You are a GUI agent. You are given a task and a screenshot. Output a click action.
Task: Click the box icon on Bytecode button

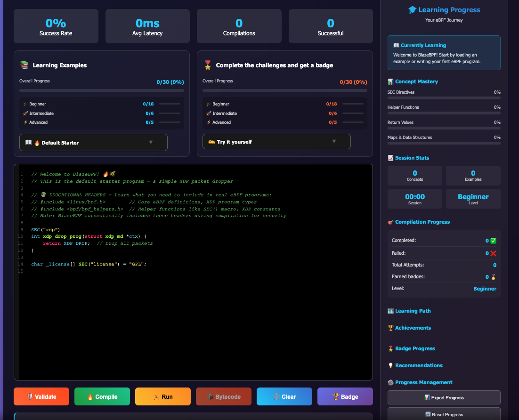click(210, 396)
